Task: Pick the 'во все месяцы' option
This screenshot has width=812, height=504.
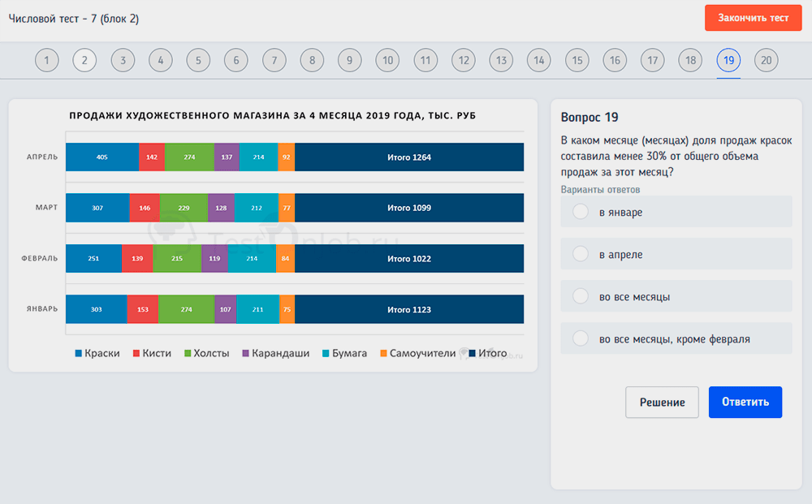Action: [581, 296]
